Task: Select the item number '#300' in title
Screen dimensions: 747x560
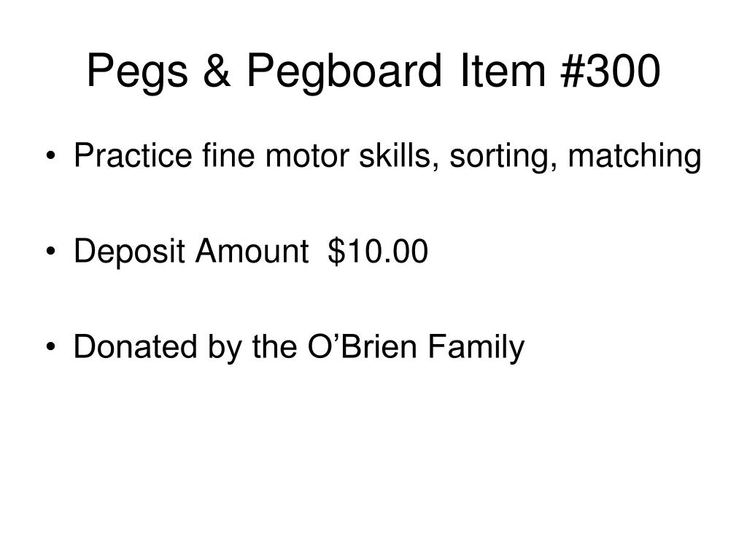Action: tap(611, 71)
